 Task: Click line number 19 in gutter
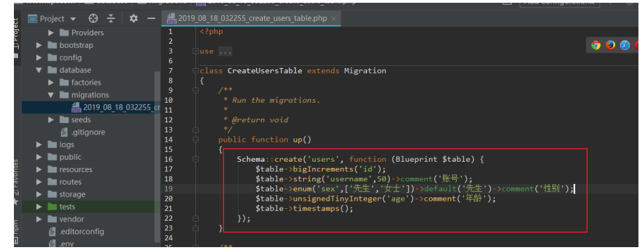pyautogui.click(x=169, y=189)
